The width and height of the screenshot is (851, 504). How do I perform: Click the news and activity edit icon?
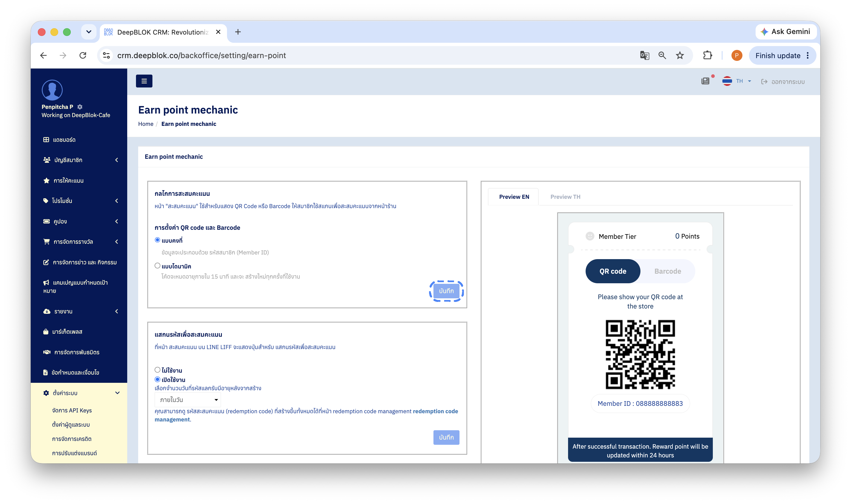click(x=46, y=262)
